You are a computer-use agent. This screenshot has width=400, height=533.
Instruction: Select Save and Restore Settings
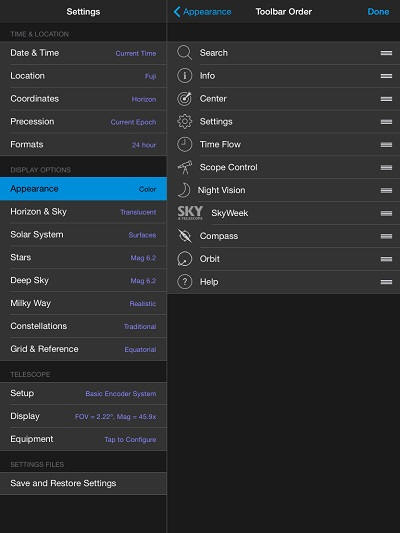pyautogui.click(x=83, y=483)
